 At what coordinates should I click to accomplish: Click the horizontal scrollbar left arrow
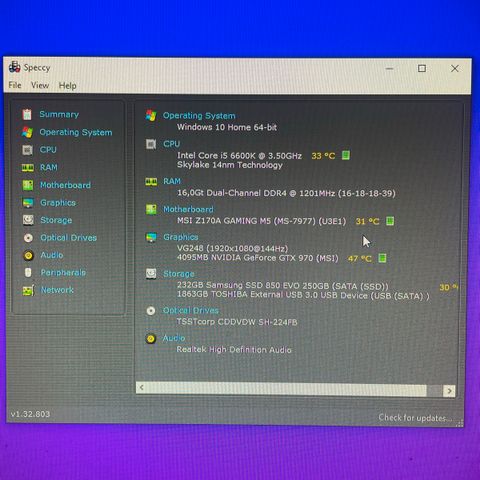pyautogui.click(x=142, y=387)
